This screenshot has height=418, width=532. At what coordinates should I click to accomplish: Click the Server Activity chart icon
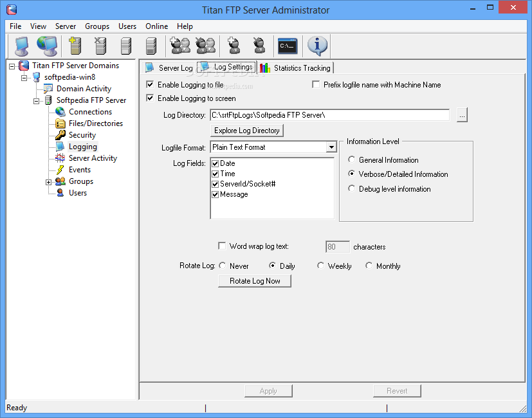pyautogui.click(x=60, y=158)
